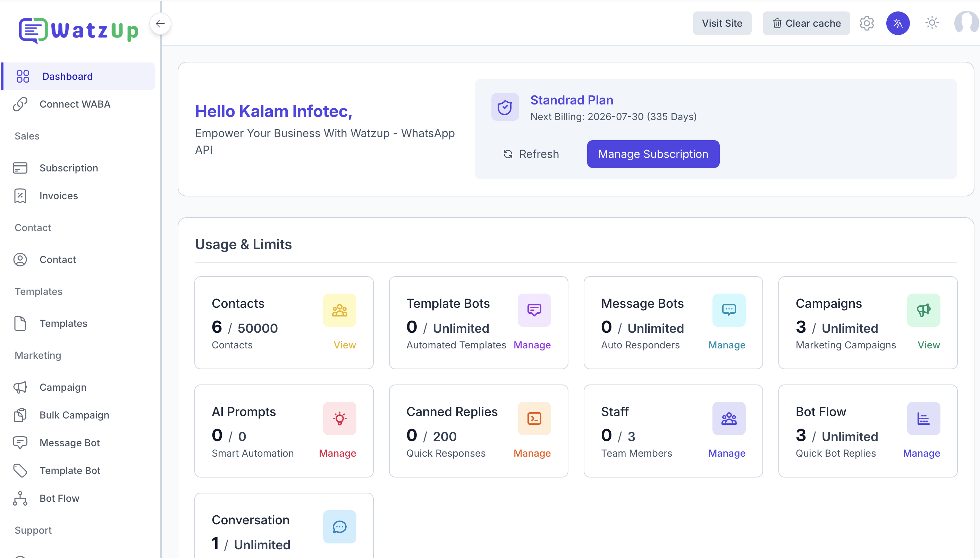Click Manage link on Message Bots card
This screenshot has width=980, height=558.
[x=727, y=345]
